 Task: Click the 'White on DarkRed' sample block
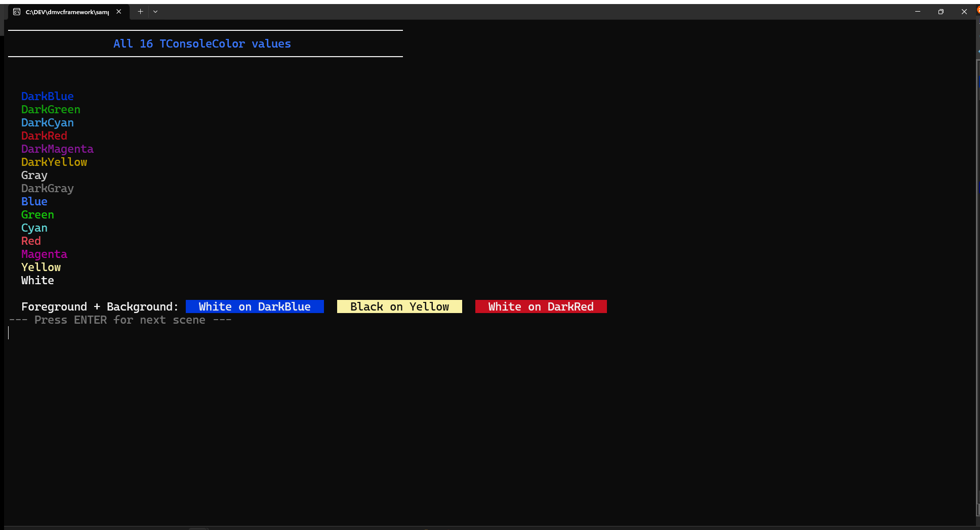click(541, 306)
